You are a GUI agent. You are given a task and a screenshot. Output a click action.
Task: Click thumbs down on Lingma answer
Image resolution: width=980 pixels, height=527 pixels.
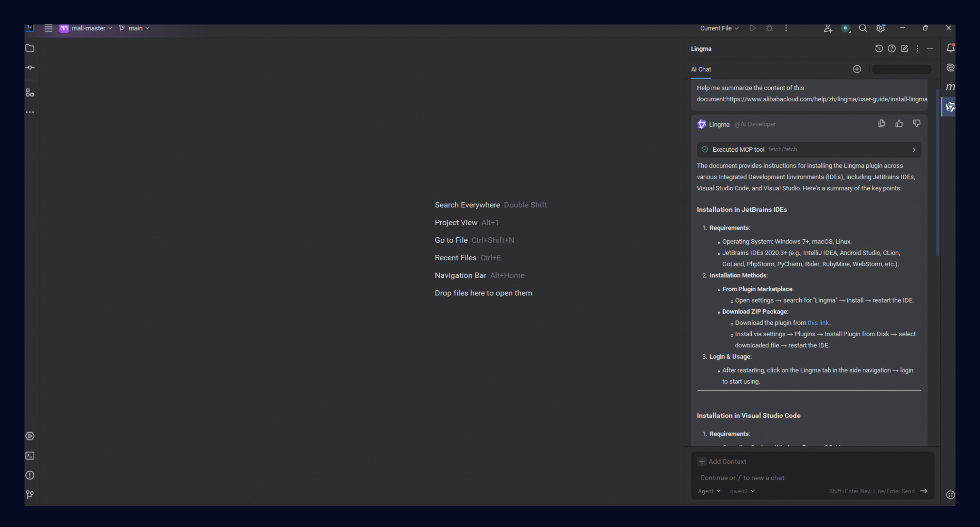click(x=916, y=123)
